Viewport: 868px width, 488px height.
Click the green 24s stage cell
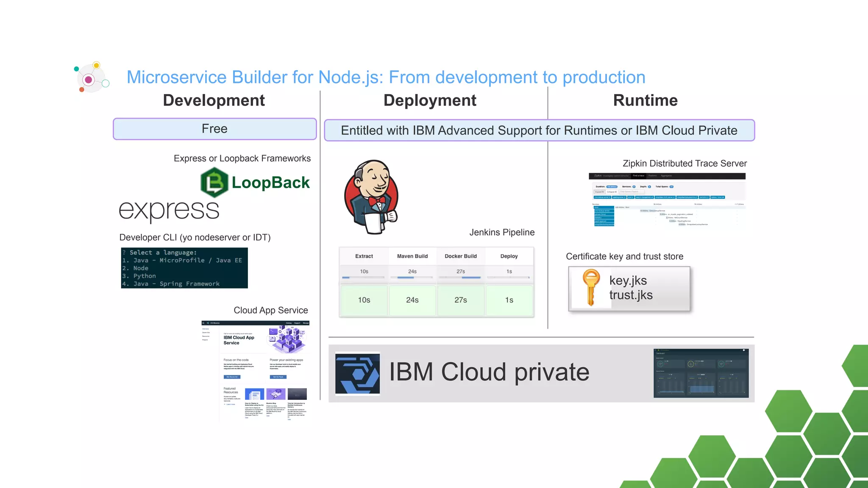tap(412, 300)
